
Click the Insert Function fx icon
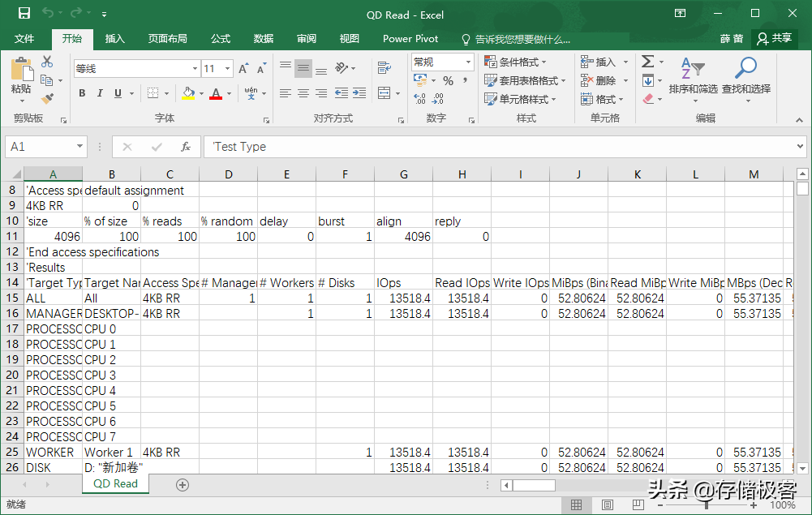[186, 147]
